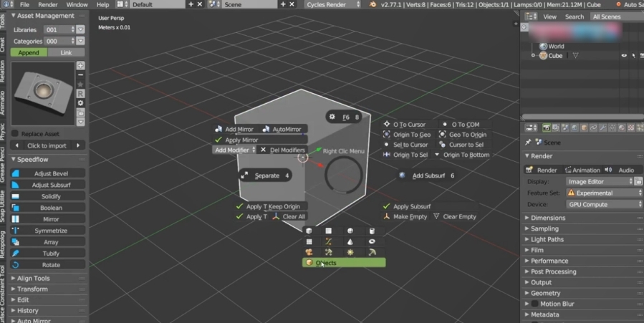This screenshot has width=644, height=323.
Task: Click the pin icon beside Scene
Action: [528, 143]
